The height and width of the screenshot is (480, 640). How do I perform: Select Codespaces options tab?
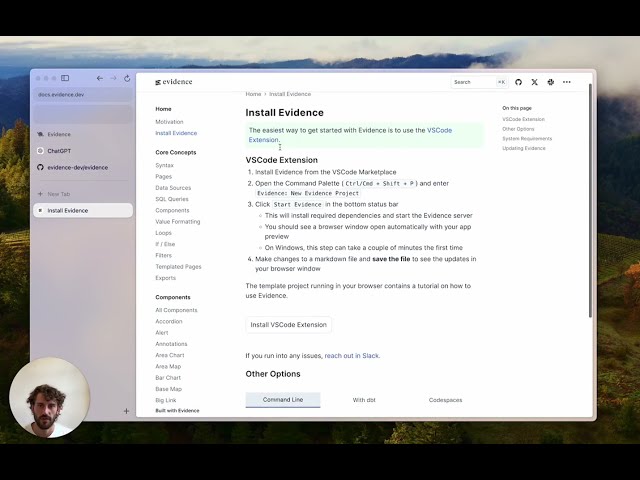pyautogui.click(x=445, y=400)
